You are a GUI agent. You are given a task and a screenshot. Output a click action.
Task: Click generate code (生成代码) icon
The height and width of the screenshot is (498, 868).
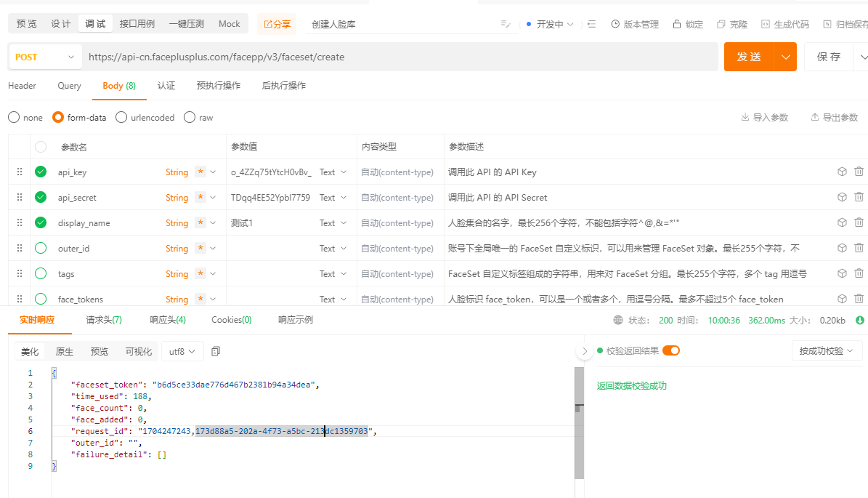point(766,24)
